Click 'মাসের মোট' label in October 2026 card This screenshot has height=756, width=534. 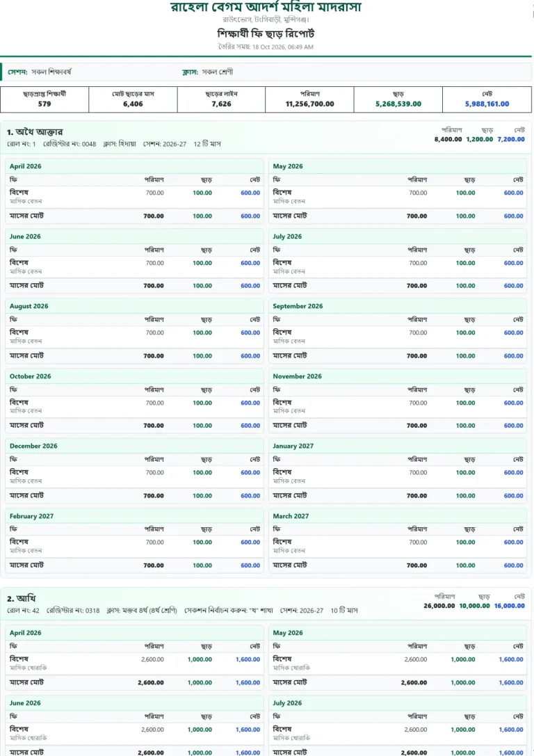[x=26, y=425]
